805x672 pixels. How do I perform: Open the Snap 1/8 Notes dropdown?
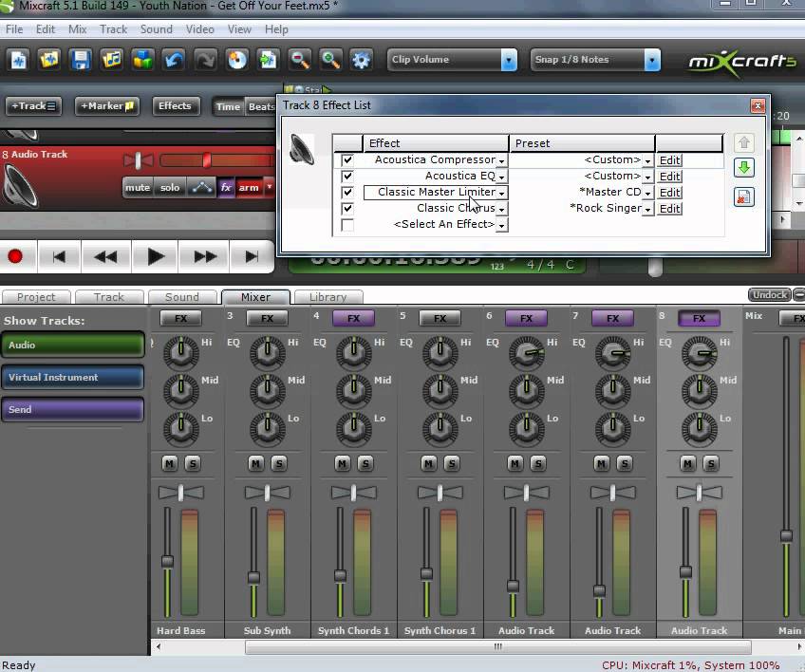(x=652, y=60)
